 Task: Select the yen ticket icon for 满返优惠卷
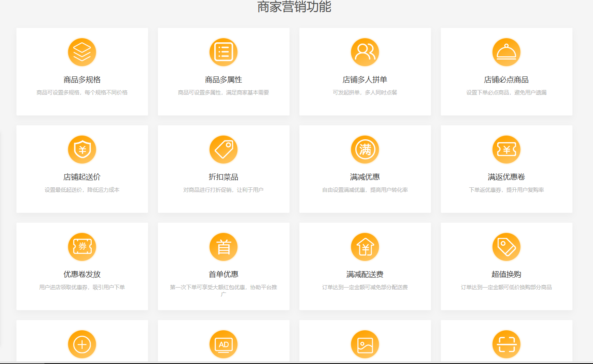click(506, 150)
